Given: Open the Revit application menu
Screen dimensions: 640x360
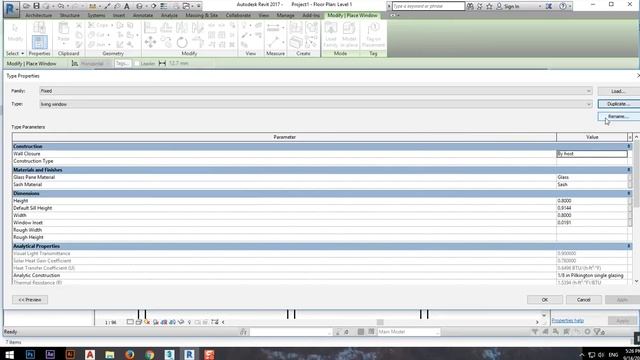Looking at the screenshot, I should point(10,9).
